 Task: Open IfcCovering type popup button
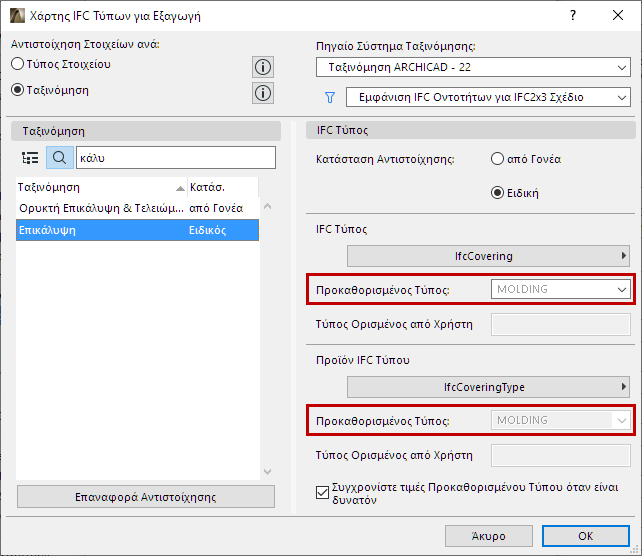click(x=488, y=256)
